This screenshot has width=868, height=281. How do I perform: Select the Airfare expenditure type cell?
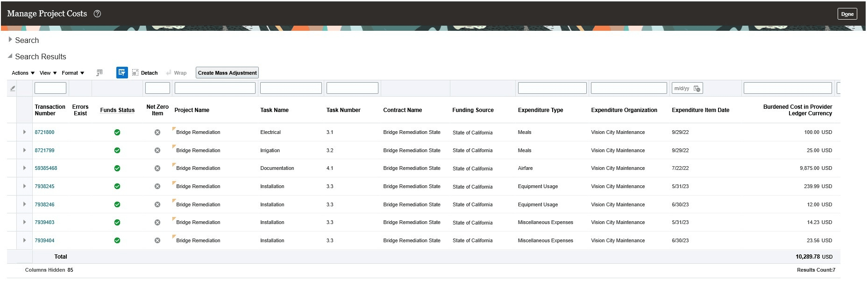525,168
